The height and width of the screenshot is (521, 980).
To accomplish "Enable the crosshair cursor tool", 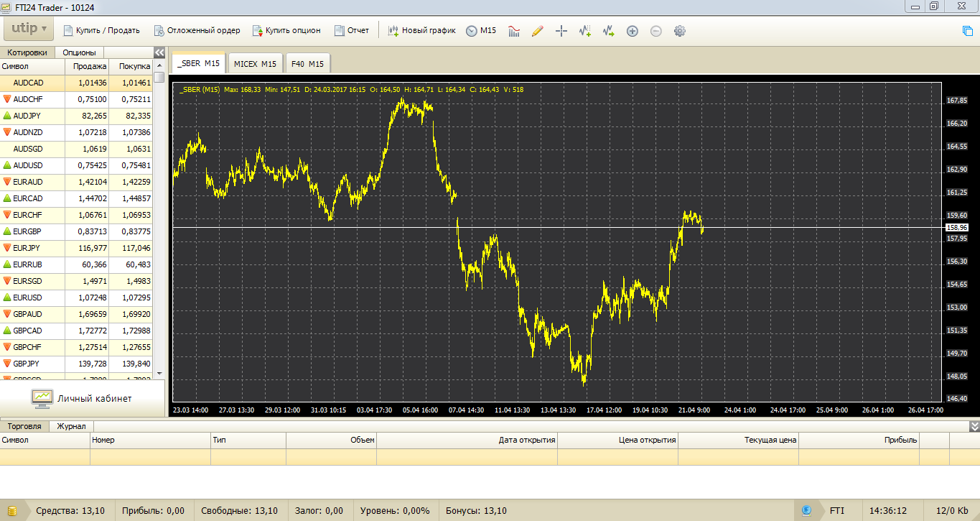I will [561, 31].
